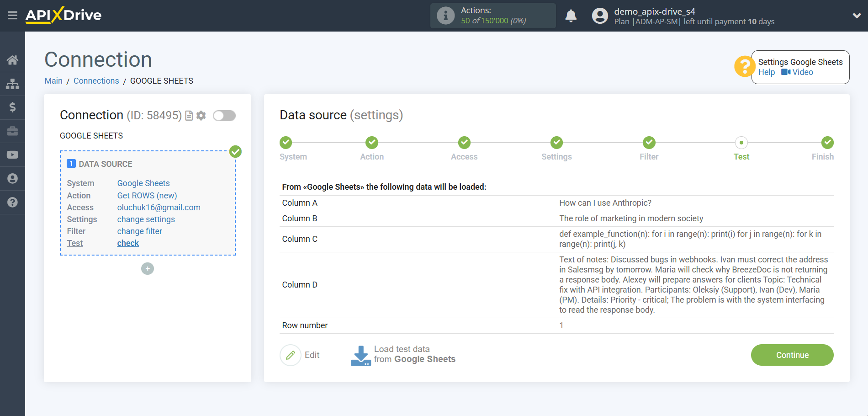Go to the Filter step
This screenshot has height=416, width=868.
point(649,143)
